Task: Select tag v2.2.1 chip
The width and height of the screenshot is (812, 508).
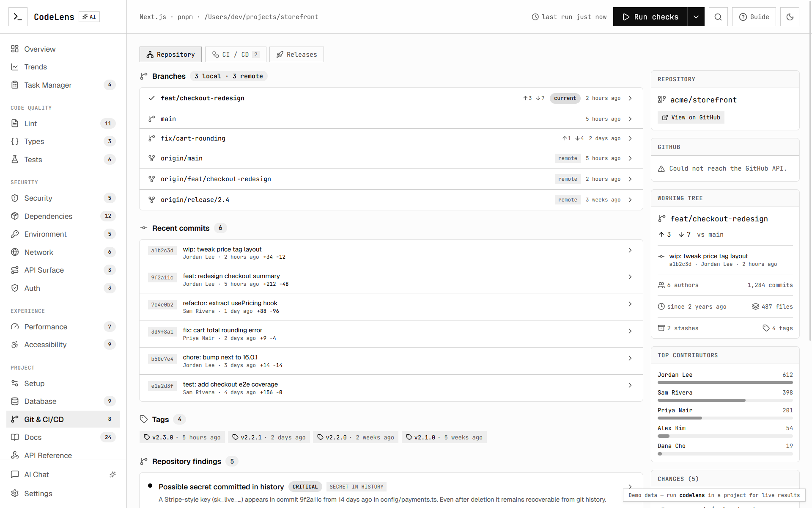Action: pyautogui.click(x=269, y=437)
